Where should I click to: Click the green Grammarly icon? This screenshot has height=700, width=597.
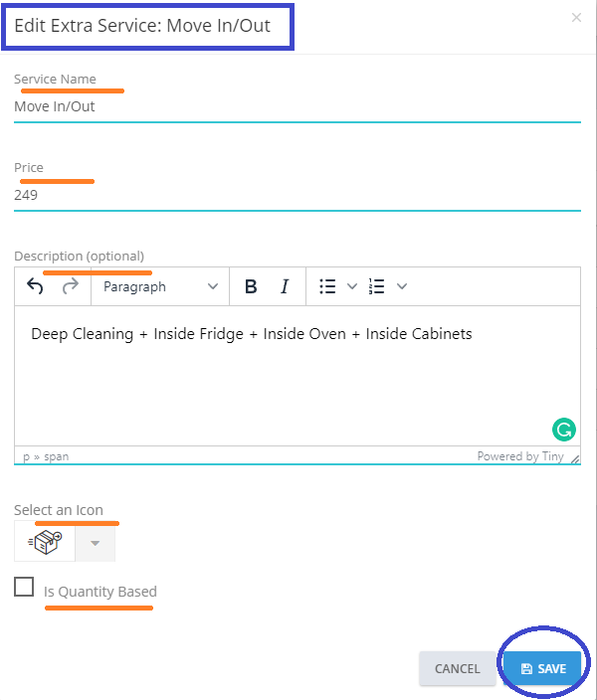coord(564,430)
